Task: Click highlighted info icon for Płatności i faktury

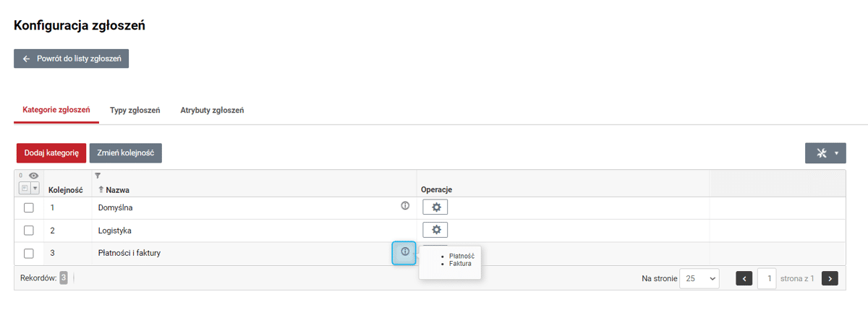Action: pos(405,252)
